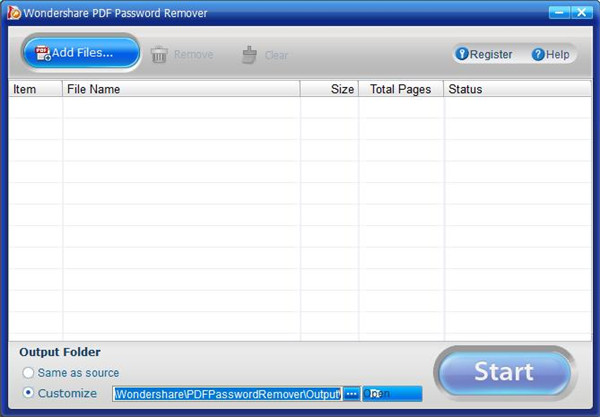Open the Help link
600x417 pixels.
[551, 54]
